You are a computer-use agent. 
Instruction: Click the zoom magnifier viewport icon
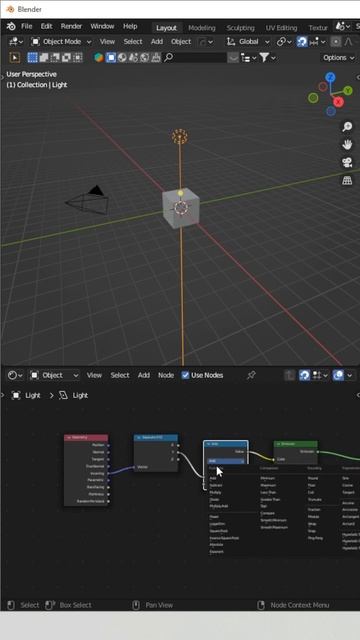[347, 127]
